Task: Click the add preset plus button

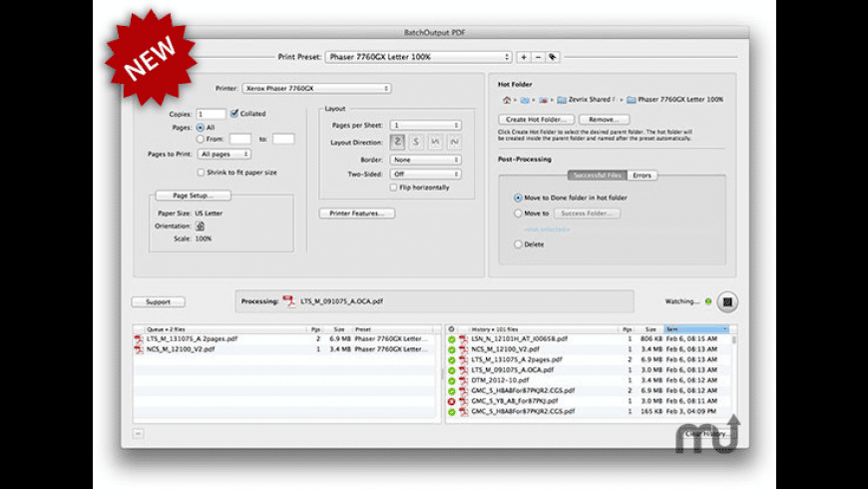Action: [x=524, y=57]
